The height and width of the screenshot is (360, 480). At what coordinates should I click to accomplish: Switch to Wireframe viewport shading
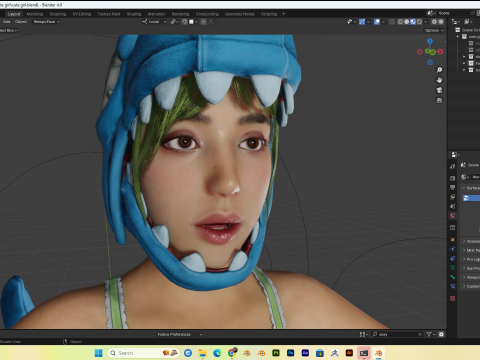(x=400, y=22)
